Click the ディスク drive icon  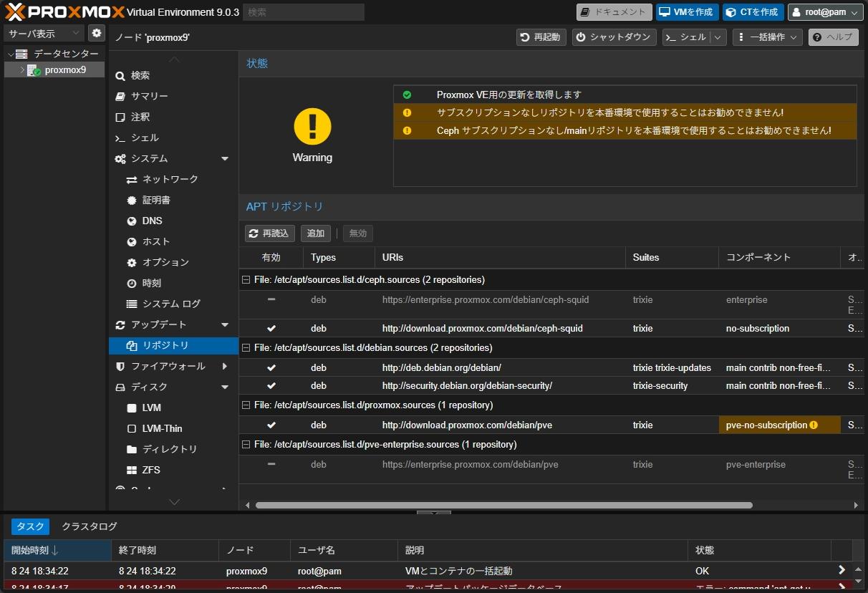pos(120,387)
